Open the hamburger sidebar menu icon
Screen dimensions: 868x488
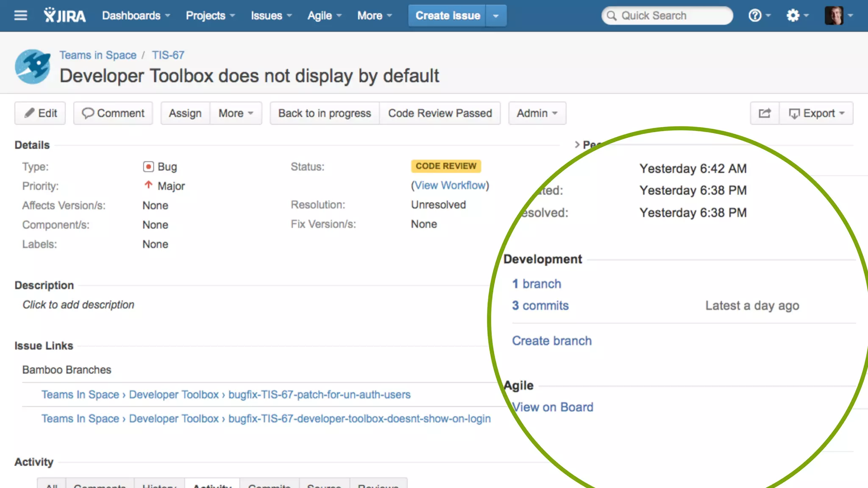20,16
